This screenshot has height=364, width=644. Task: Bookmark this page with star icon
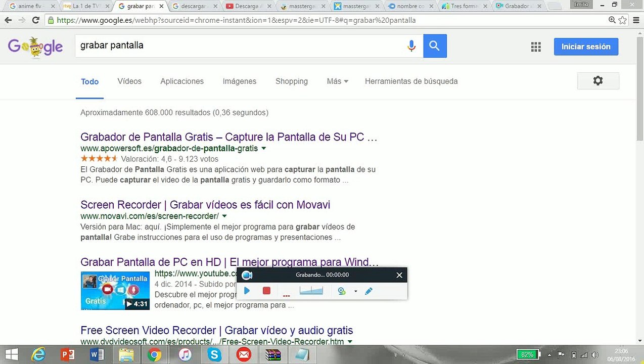(x=622, y=20)
